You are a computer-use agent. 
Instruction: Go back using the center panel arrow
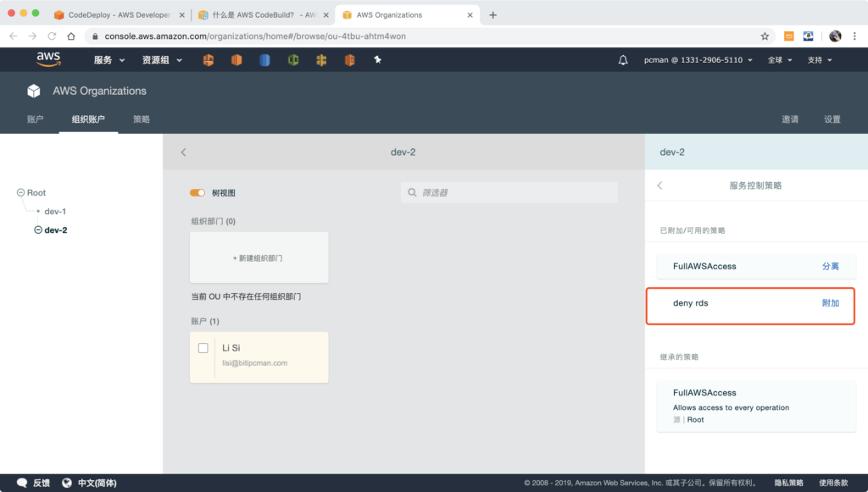click(x=183, y=152)
